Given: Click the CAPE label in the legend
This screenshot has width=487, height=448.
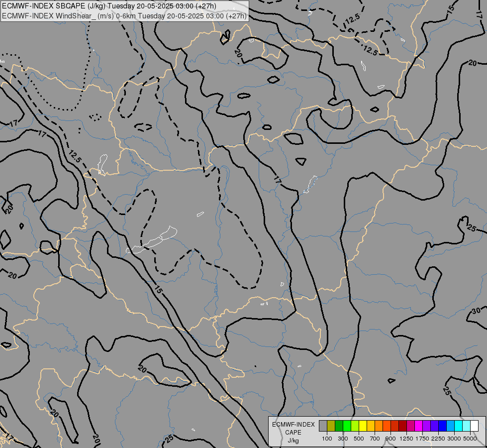Looking at the screenshot, I should click(x=293, y=433).
